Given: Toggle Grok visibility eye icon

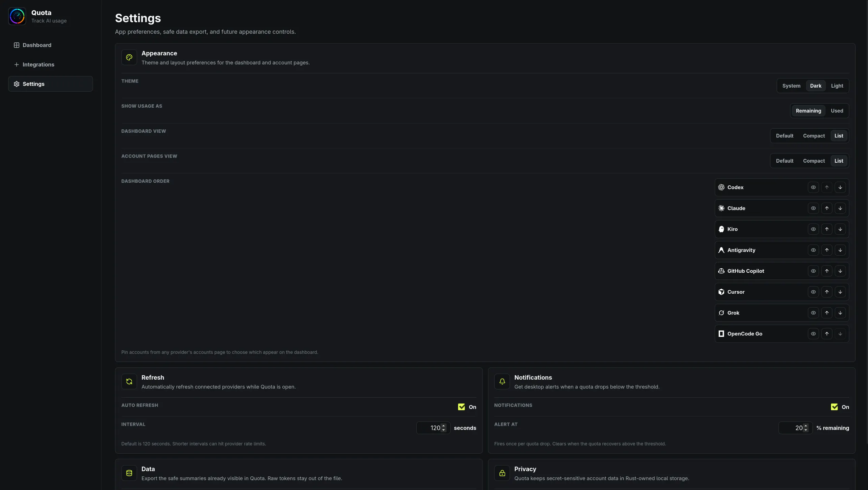Looking at the screenshot, I should (x=813, y=313).
